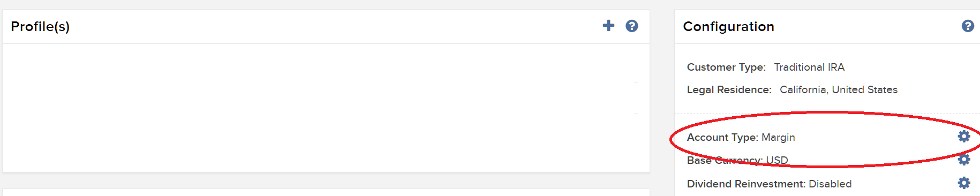This screenshot has height=196, width=980.
Task: Click the Dividend Reinvestment label
Action: (x=746, y=184)
